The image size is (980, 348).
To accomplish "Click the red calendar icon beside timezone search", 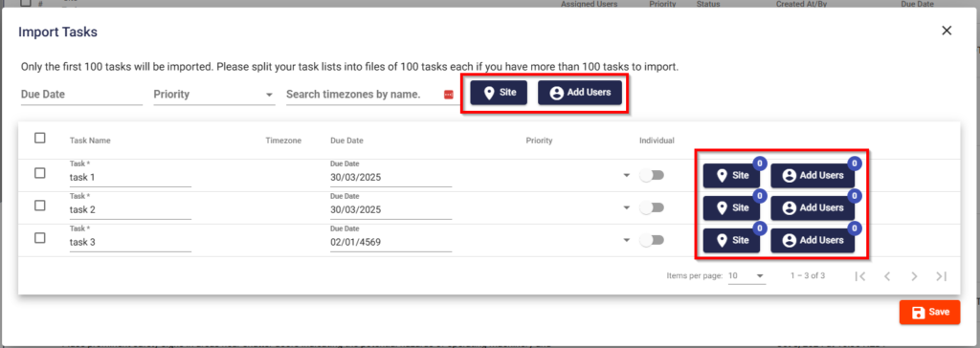I will click(x=448, y=95).
